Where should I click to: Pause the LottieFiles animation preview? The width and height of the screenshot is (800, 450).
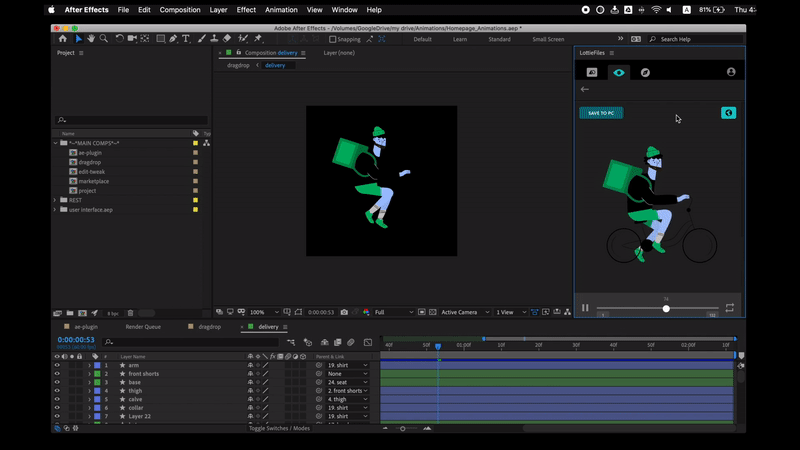(x=585, y=308)
